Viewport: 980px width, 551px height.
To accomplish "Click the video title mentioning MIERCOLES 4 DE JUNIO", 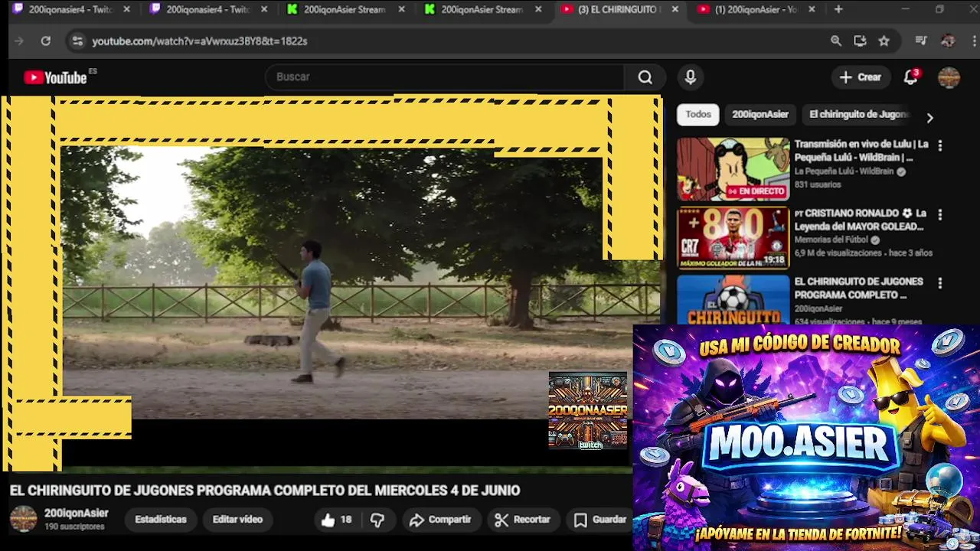I will (x=265, y=491).
